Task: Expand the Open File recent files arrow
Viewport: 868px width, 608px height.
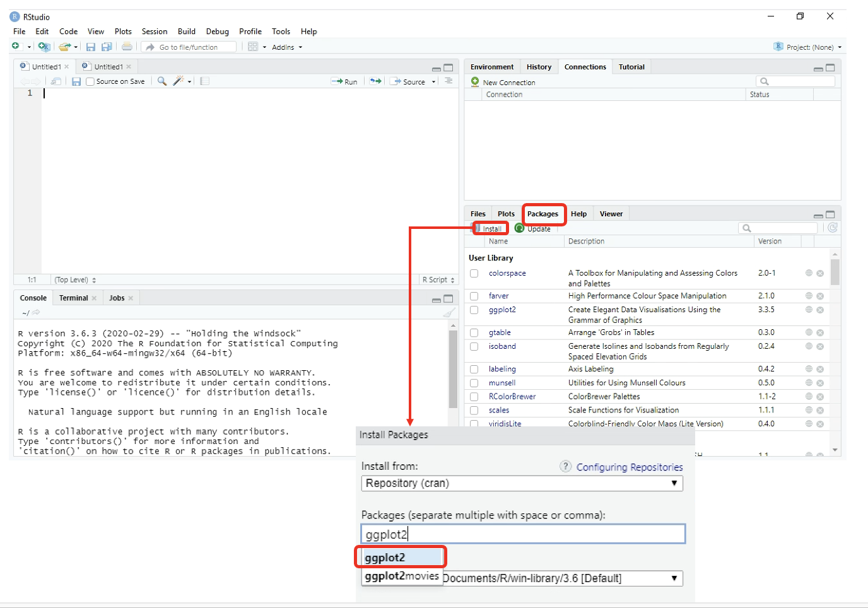Action: [x=76, y=47]
